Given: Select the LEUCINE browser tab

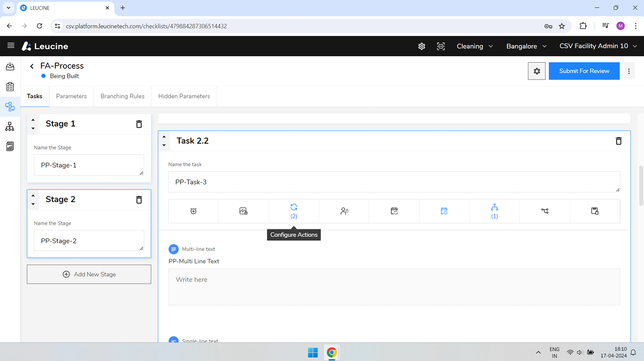Looking at the screenshot, I should tap(65, 8).
